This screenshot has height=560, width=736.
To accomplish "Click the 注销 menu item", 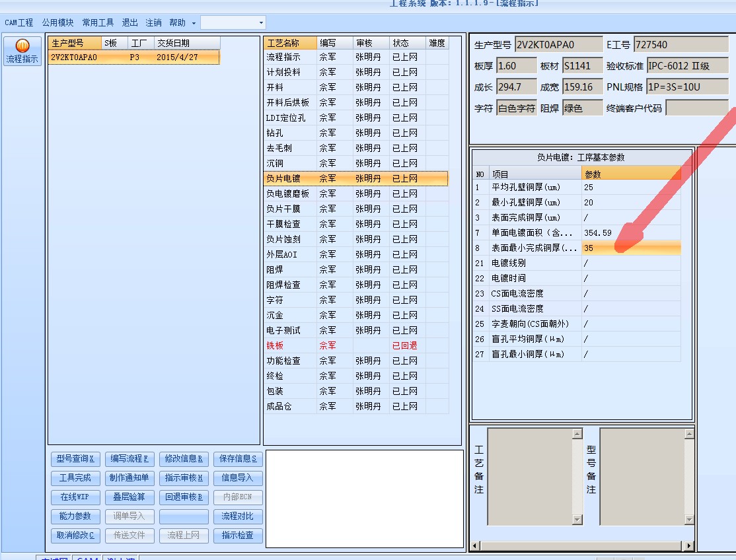I will (153, 22).
